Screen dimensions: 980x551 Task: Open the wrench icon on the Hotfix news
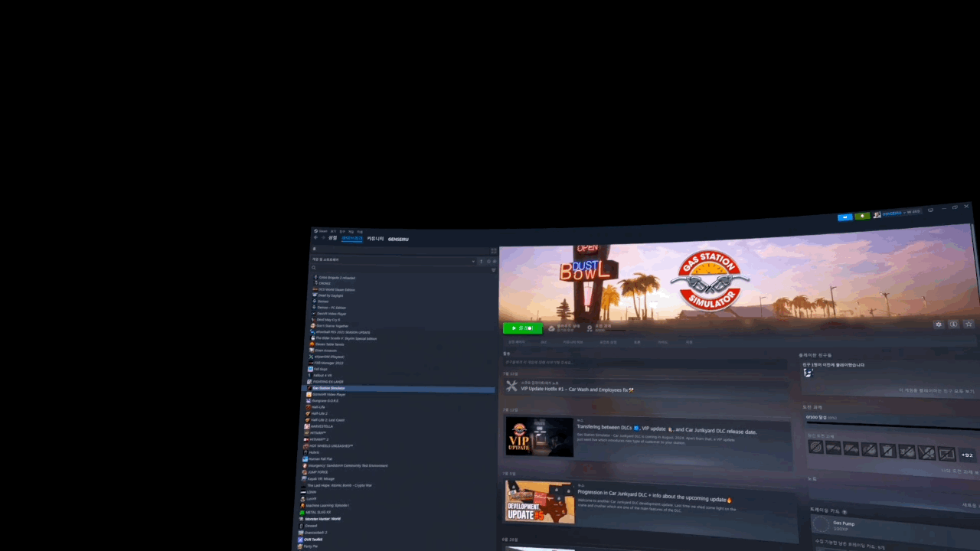[x=511, y=387]
